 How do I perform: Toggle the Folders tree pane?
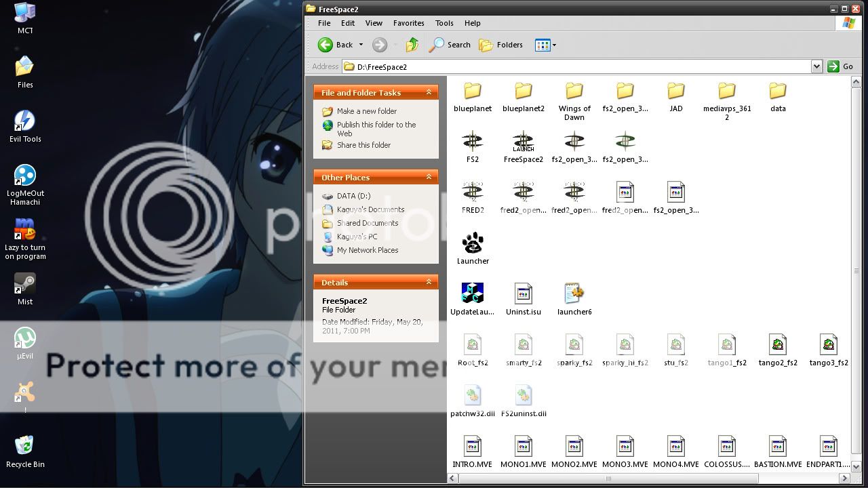[x=501, y=45]
